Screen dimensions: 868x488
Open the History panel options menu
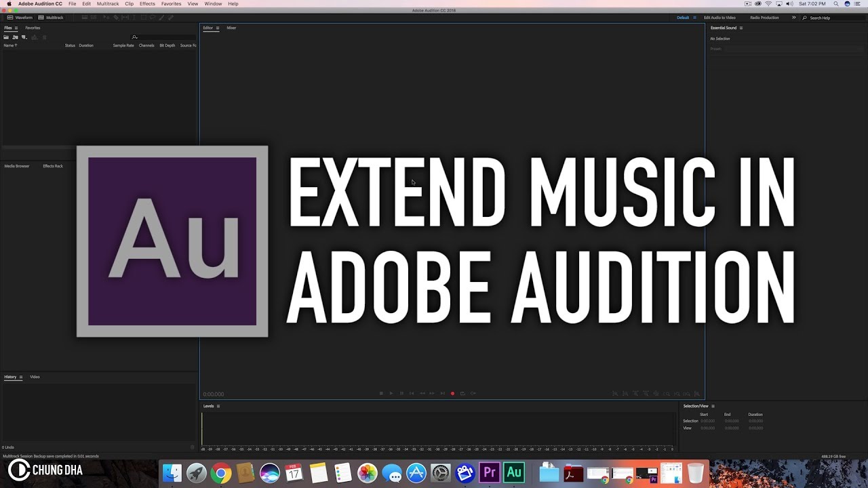(21, 377)
